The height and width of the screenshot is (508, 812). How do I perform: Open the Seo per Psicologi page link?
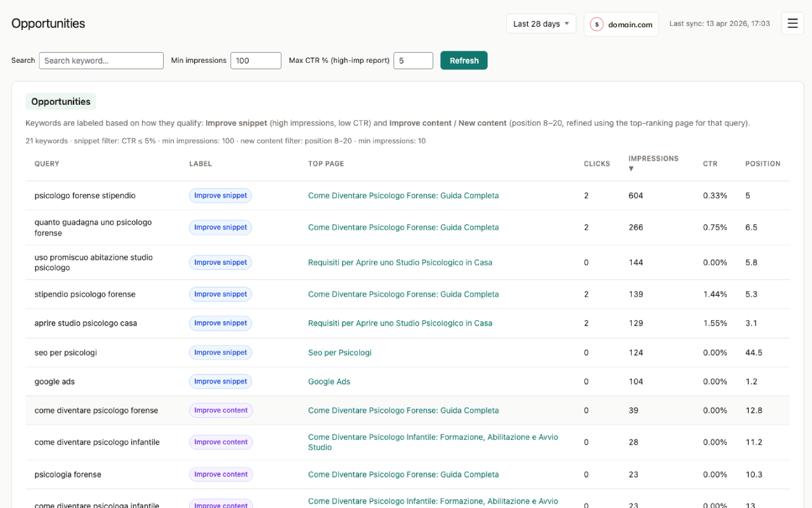coord(340,352)
